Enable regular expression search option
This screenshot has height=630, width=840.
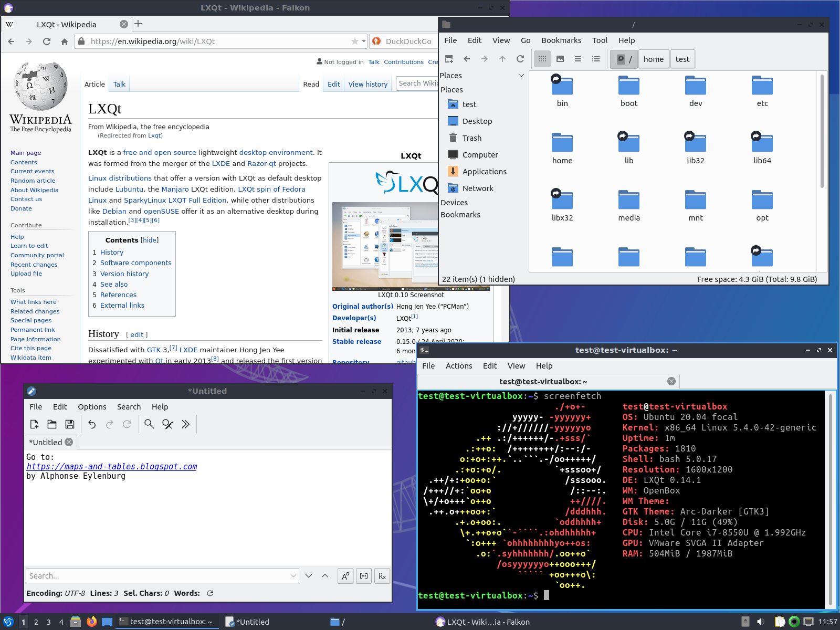[x=382, y=576]
